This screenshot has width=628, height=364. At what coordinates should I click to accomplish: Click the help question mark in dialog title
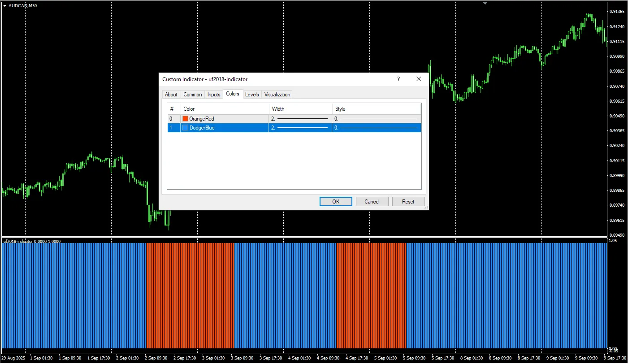pos(398,79)
